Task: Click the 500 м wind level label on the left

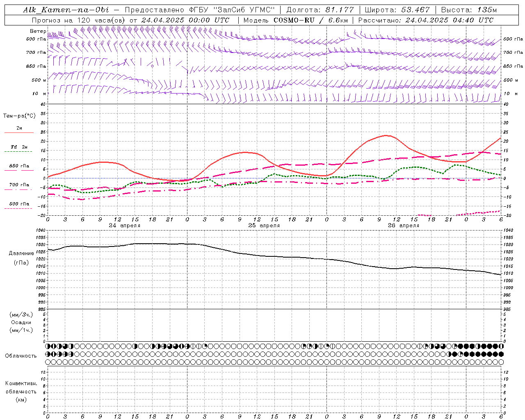Action: (x=39, y=80)
